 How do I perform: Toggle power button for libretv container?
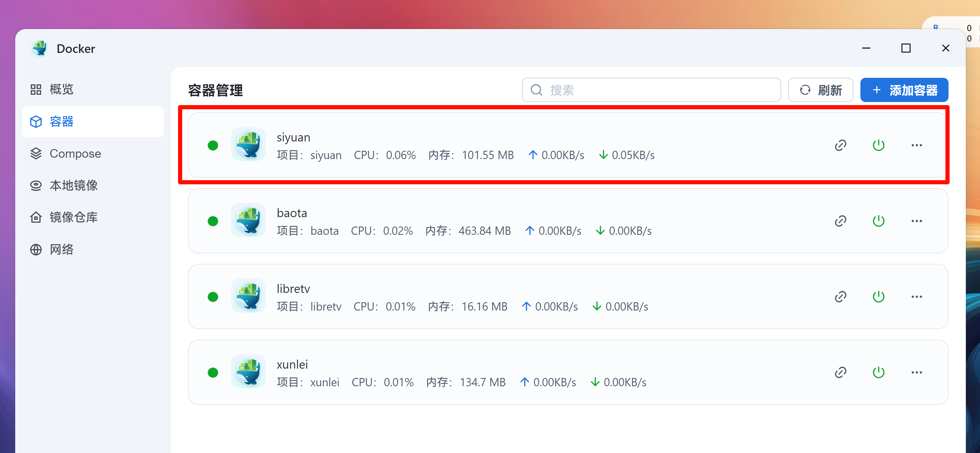point(878,297)
